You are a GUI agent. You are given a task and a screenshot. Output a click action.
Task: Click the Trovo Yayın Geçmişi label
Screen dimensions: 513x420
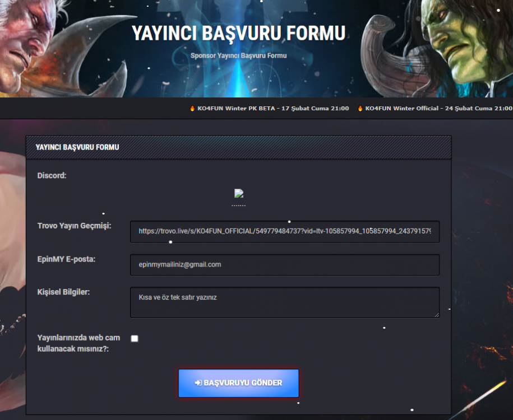click(74, 226)
